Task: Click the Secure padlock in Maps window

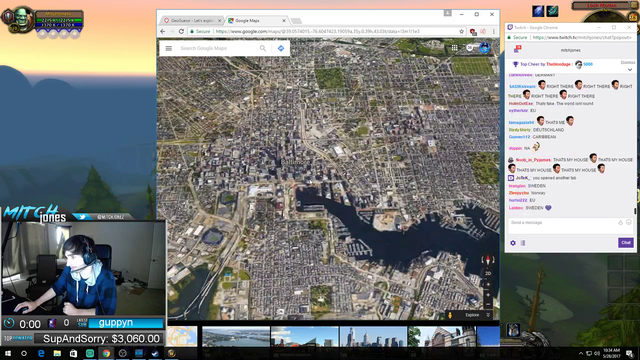Action: [192, 31]
